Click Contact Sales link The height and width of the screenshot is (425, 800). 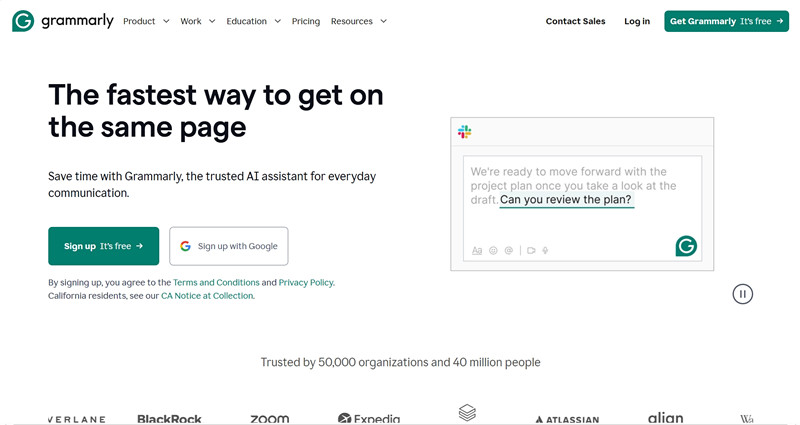point(576,21)
